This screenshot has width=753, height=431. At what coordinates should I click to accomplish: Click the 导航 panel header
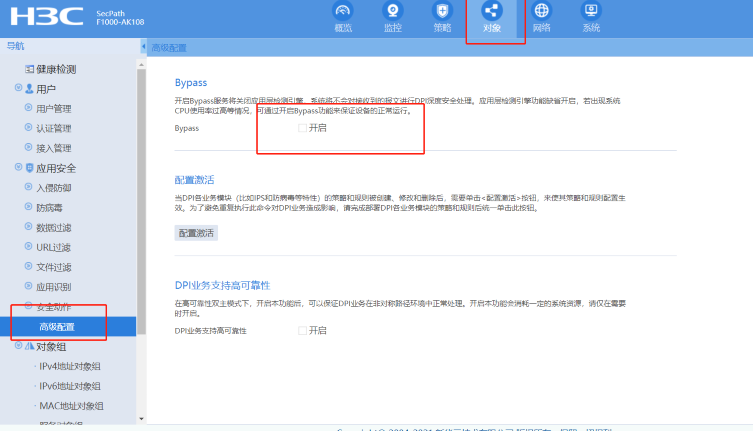click(x=15, y=46)
